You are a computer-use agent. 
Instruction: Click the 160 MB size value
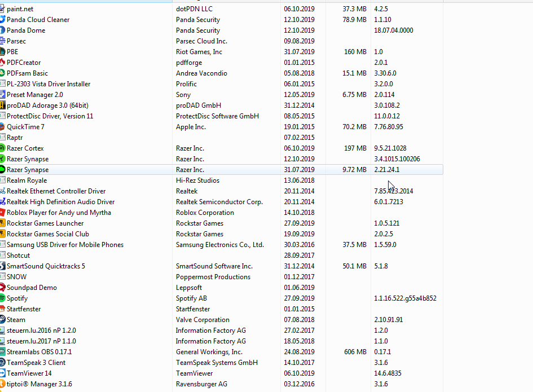point(355,52)
